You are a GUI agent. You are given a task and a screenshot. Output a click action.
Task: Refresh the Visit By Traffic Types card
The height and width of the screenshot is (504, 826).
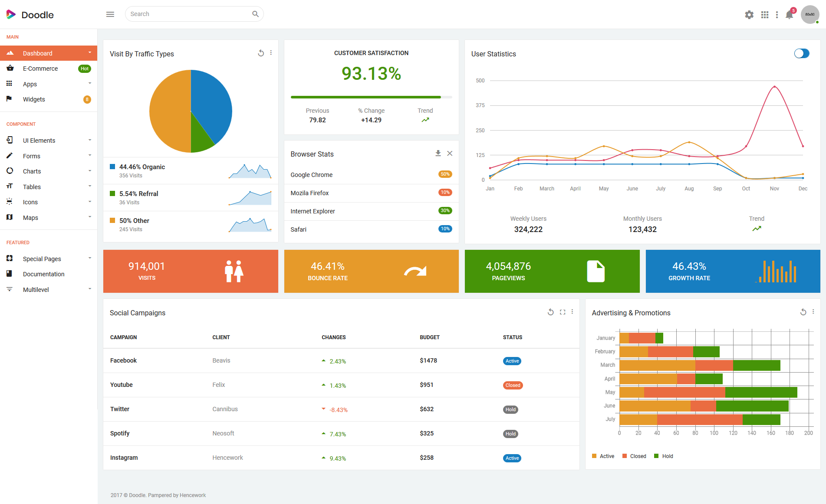coord(261,53)
